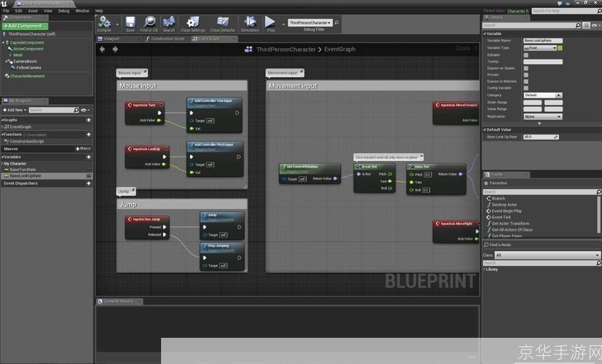
Task: Click the magnifier beside the Debug Filter
Action: point(337,23)
